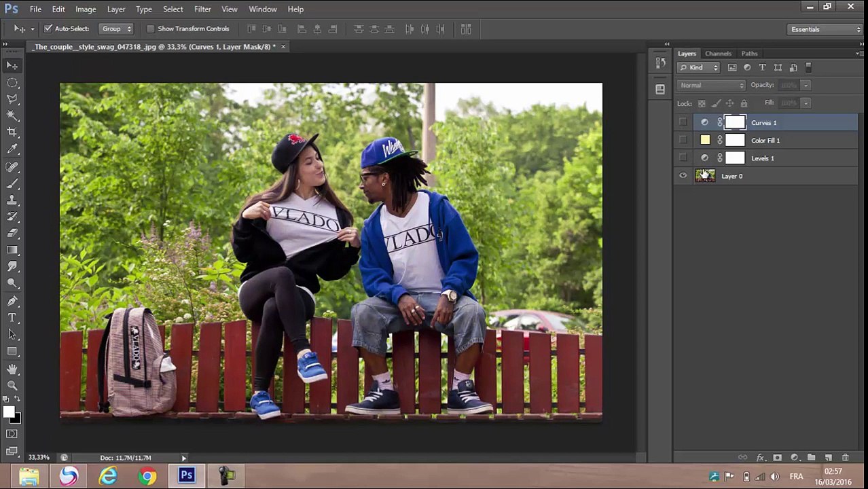This screenshot has width=868, height=489.
Task: Show the Curves 1 layer
Action: (x=683, y=122)
